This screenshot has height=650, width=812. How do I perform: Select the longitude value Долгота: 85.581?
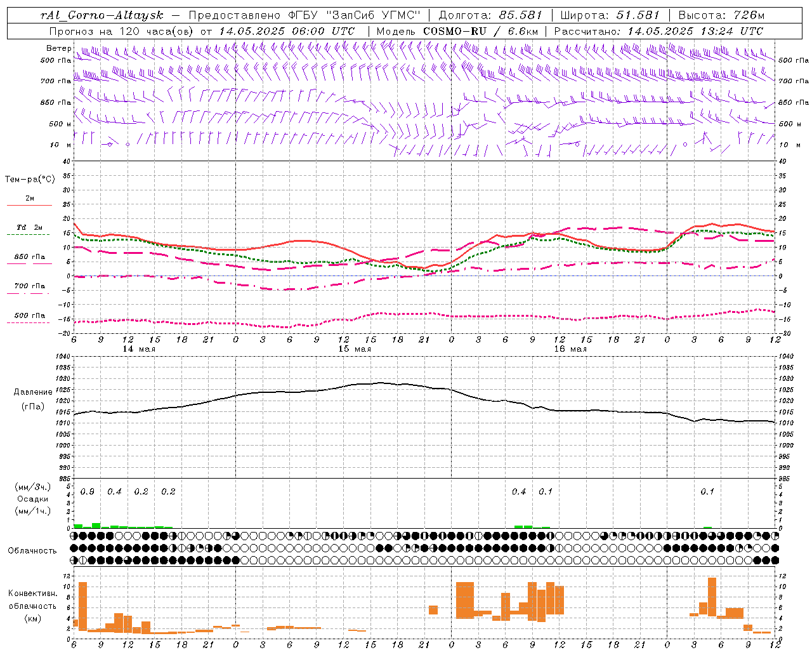click(492, 15)
